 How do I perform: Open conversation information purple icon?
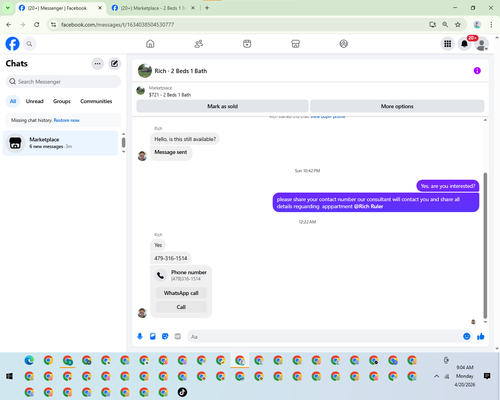click(x=477, y=71)
